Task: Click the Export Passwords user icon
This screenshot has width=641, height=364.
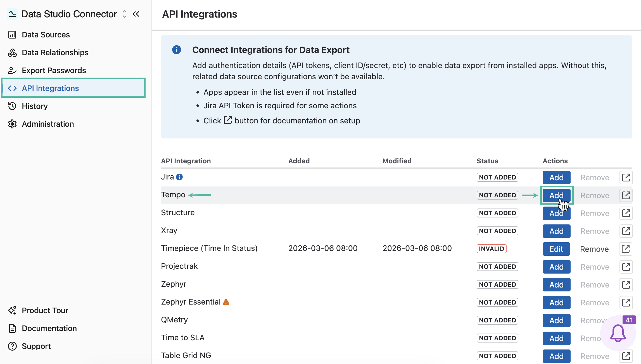Action: pyautogui.click(x=12, y=70)
